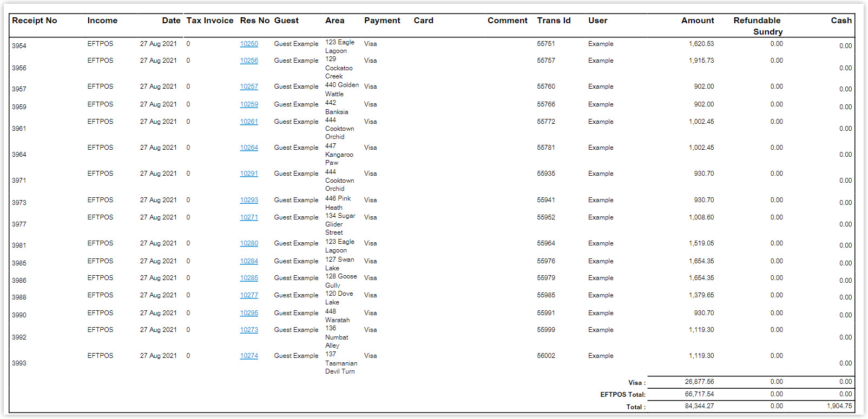Open reservation link 10271
This screenshot has height=419, width=868.
click(x=249, y=217)
